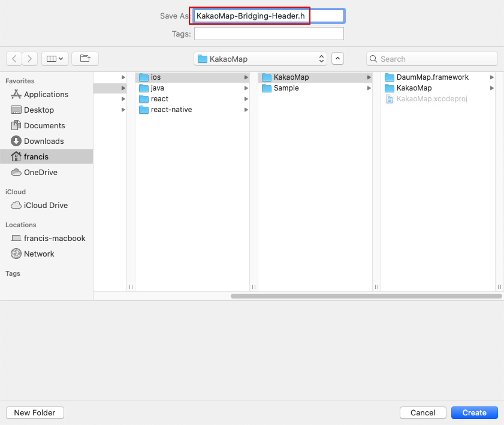The width and height of the screenshot is (504, 425).
Task: Select Documents in Favorites
Action: point(46,125)
